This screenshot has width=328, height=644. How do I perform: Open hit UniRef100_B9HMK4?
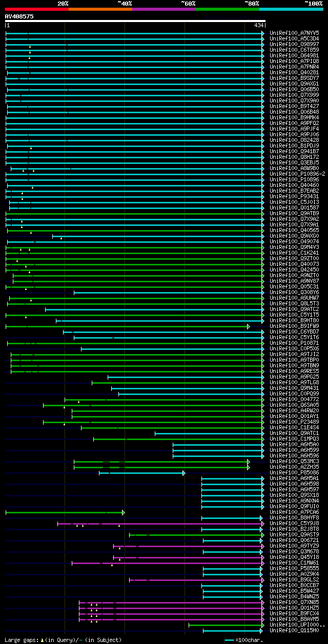[x=294, y=117]
